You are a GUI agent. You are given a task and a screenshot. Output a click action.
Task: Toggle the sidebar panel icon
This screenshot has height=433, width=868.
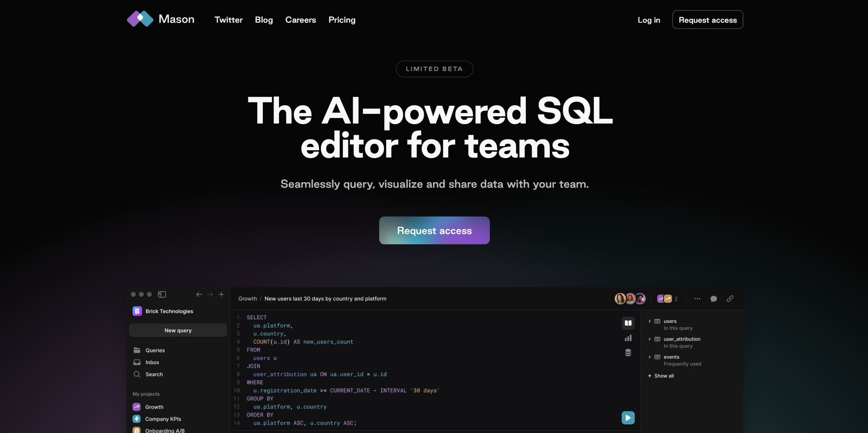click(162, 294)
